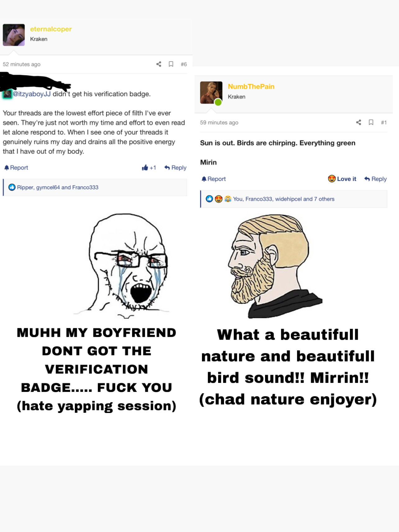Click bell Report icon on NumbThePain's post
The height and width of the screenshot is (532, 399).
click(x=204, y=179)
